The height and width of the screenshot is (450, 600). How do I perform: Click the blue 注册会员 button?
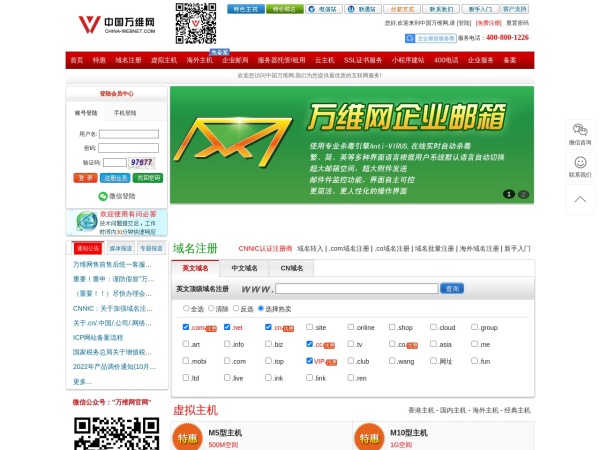click(115, 178)
